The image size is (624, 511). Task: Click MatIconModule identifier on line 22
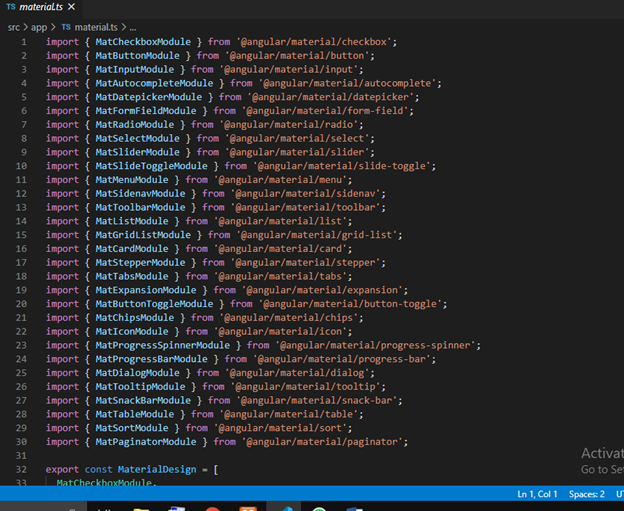132,332
